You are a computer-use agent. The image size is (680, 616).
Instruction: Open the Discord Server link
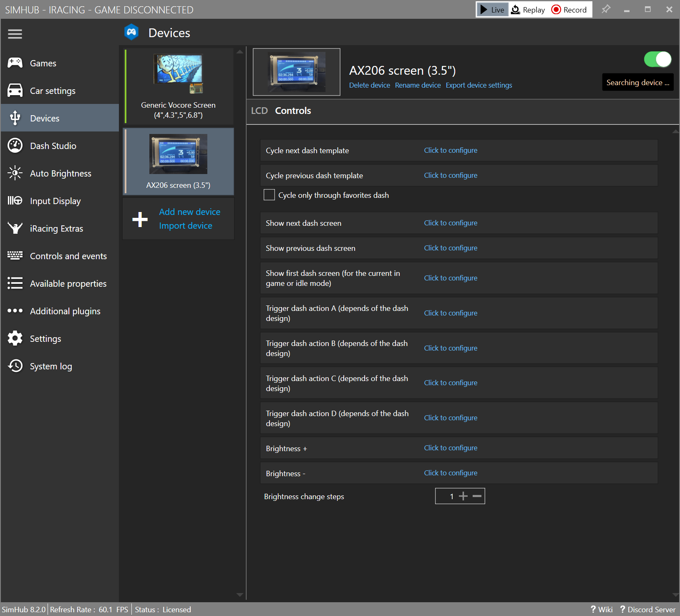[x=648, y=609]
